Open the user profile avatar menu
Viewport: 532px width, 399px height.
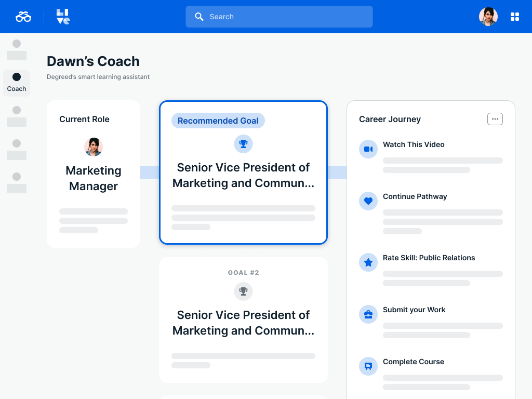pyautogui.click(x=488, y=17)
